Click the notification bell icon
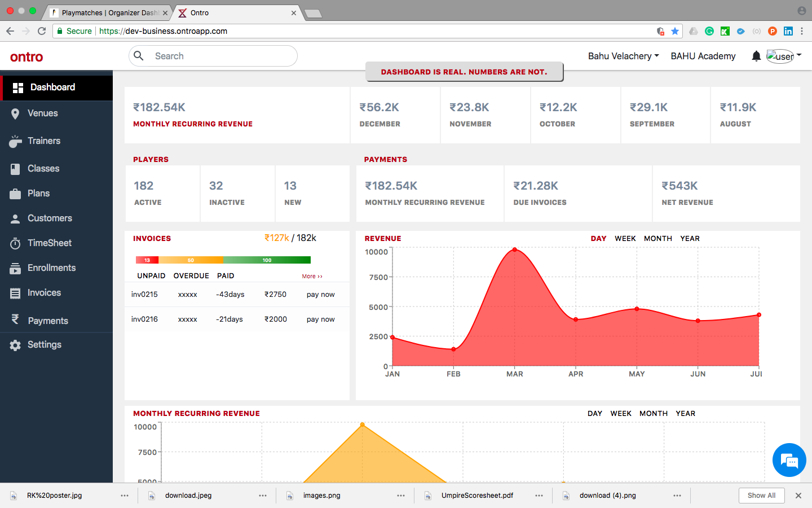The image size is (812, 508). tap(756, 56)
